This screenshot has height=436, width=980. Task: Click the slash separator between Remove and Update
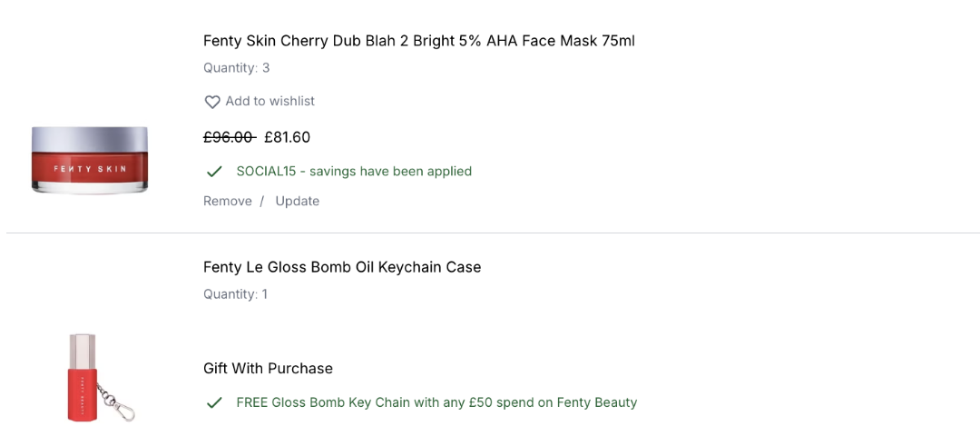pyautogui.click(x=262, y=201)
